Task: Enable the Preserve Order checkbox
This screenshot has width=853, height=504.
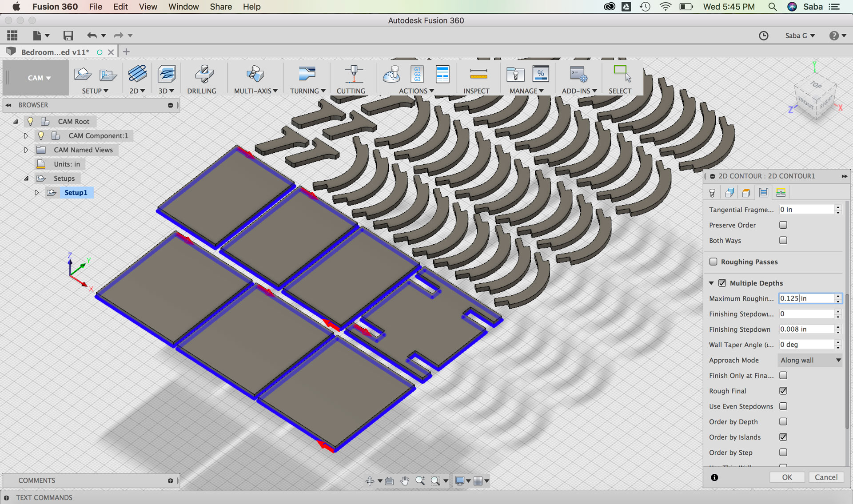Action: point(783,225)
